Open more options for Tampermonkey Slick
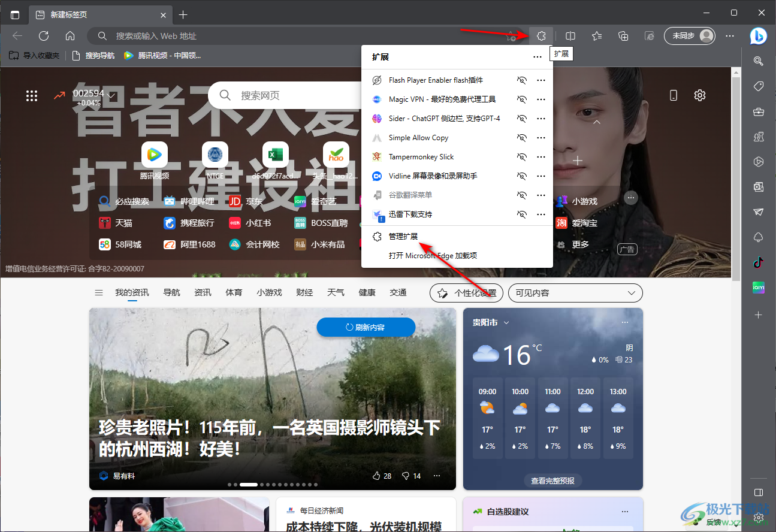 click(x=541, y=157)
